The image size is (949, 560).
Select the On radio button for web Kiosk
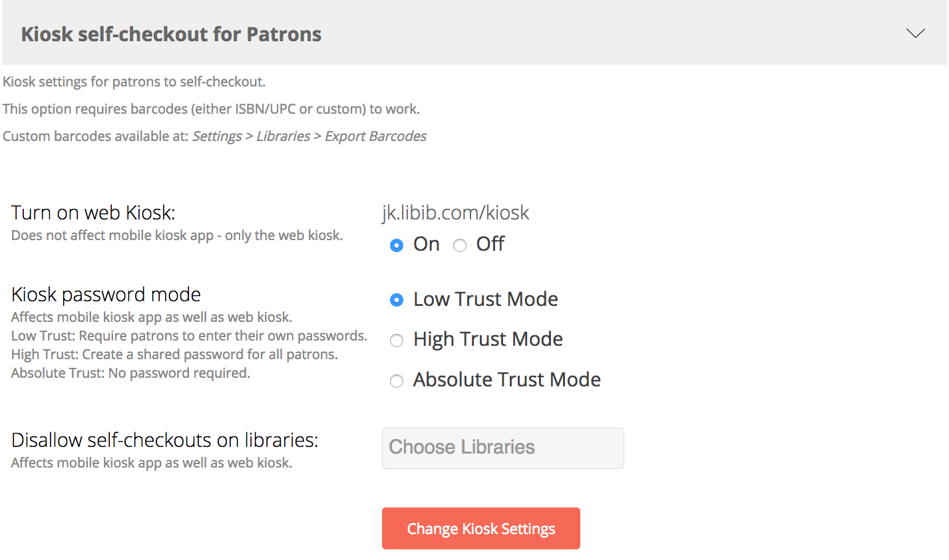pos(397,245)
